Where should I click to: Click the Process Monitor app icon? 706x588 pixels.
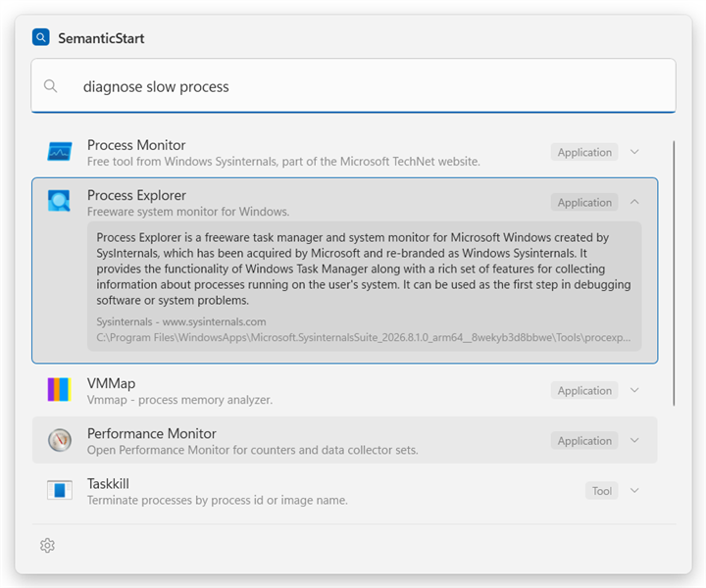tap(60, 152)
